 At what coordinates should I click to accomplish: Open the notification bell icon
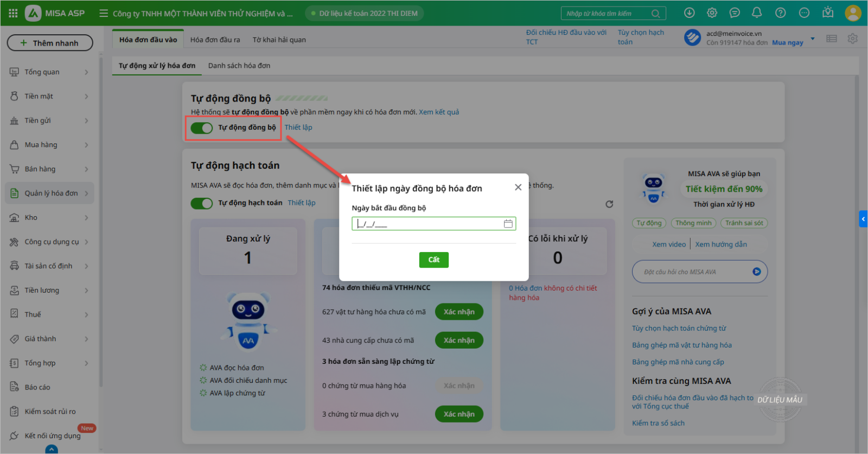point(757,12)
